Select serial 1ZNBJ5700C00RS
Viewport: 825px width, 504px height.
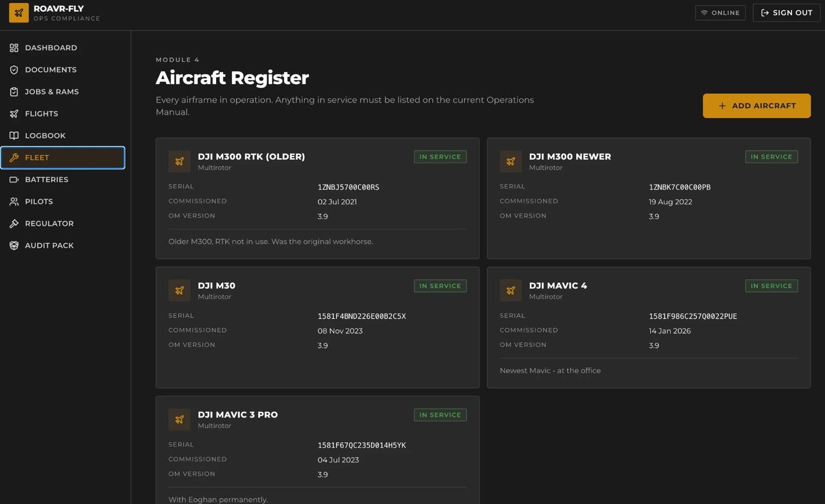point(348,187)
